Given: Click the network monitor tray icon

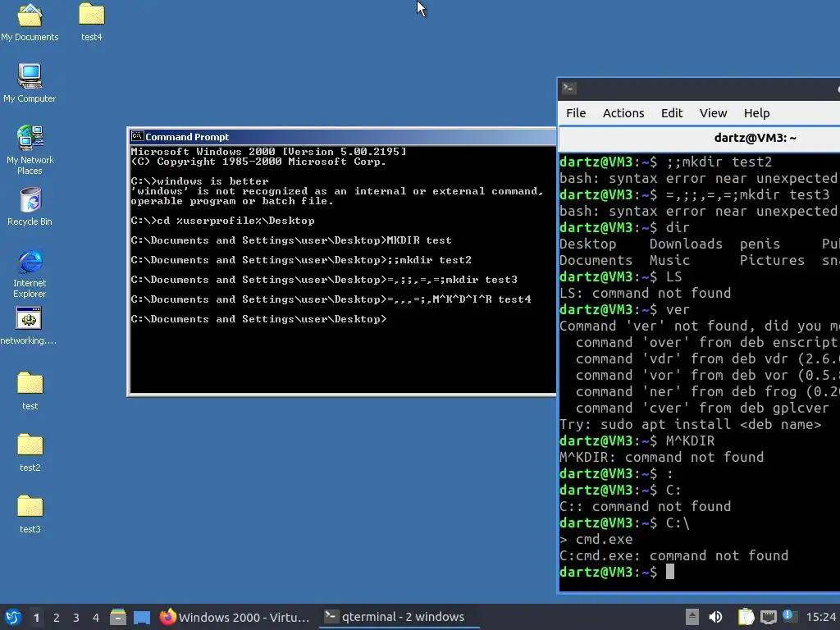Looking at the screenshot, I should click(768, 617).
